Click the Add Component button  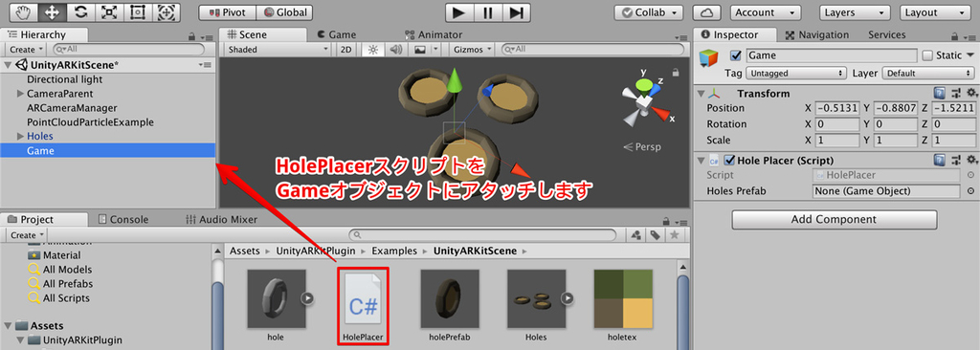click(x=834, y=219)
